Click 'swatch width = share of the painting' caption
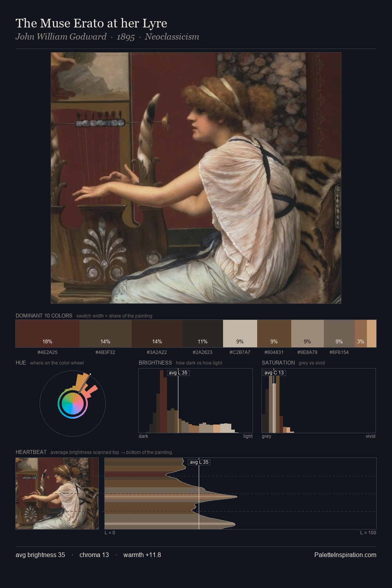 click(x=114, y=316)
